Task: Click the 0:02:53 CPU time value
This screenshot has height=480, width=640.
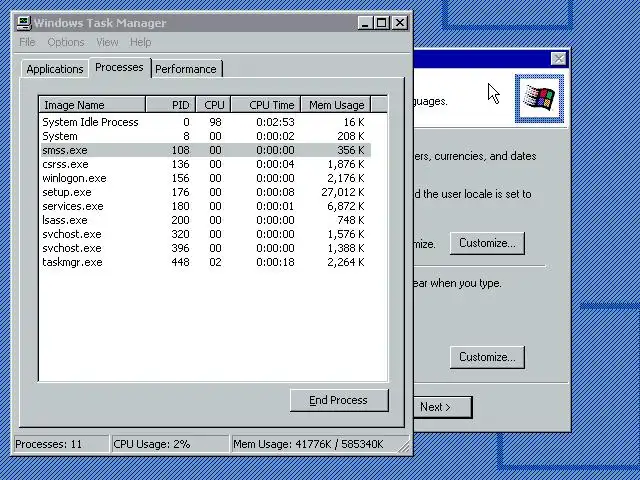Action: coord(276,122)
